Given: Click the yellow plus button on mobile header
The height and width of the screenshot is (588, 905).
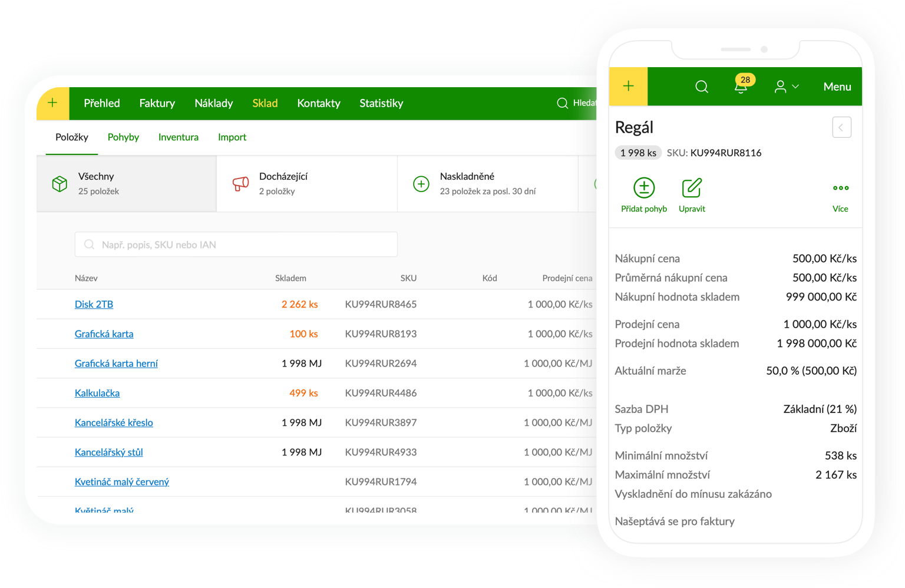Looking at the screenshot, I should (x=628, y=87).
